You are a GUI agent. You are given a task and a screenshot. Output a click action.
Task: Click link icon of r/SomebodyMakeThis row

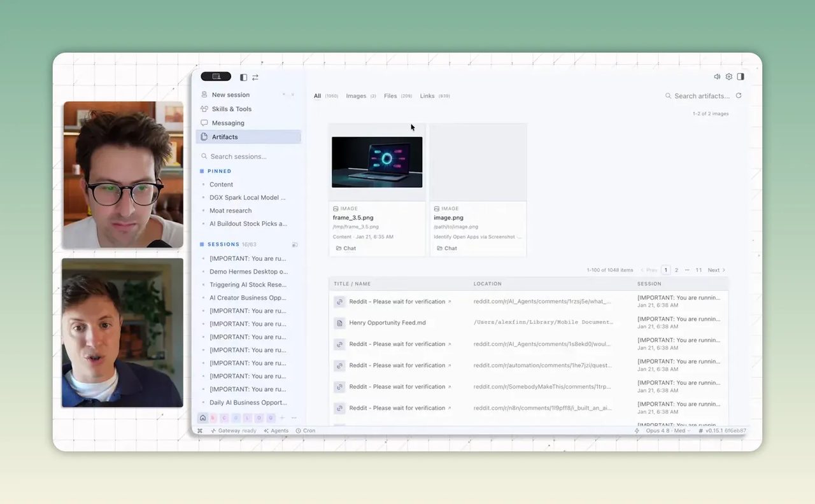339,387
